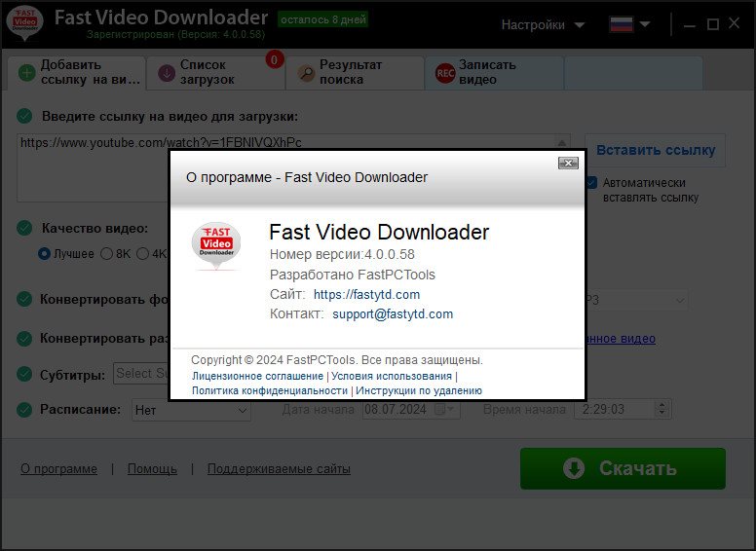Click the red downloads counter badge

coord(275,59)
